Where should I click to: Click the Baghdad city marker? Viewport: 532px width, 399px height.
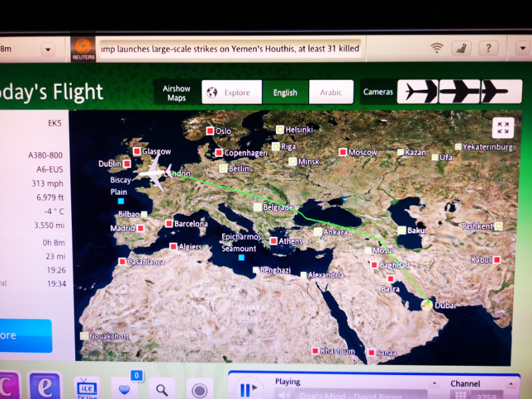point(374,264)
